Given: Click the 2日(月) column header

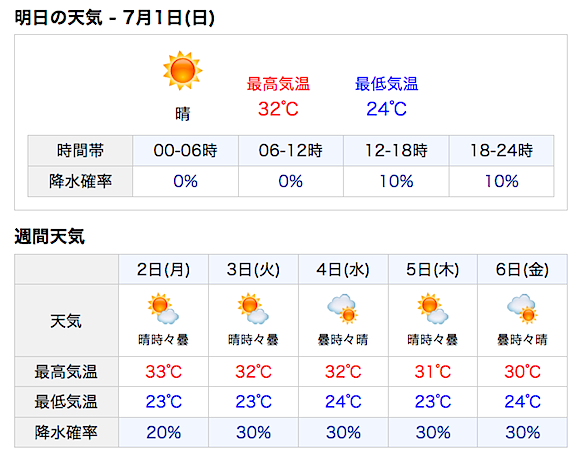Looking at the screenshot, I should coord(163,269).
